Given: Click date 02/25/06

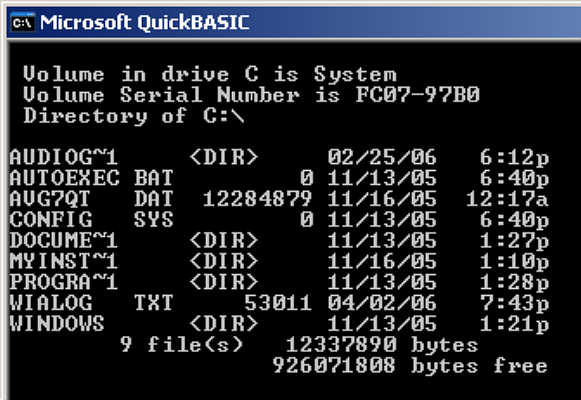Looking at the screenshot, I should [382, 157].
